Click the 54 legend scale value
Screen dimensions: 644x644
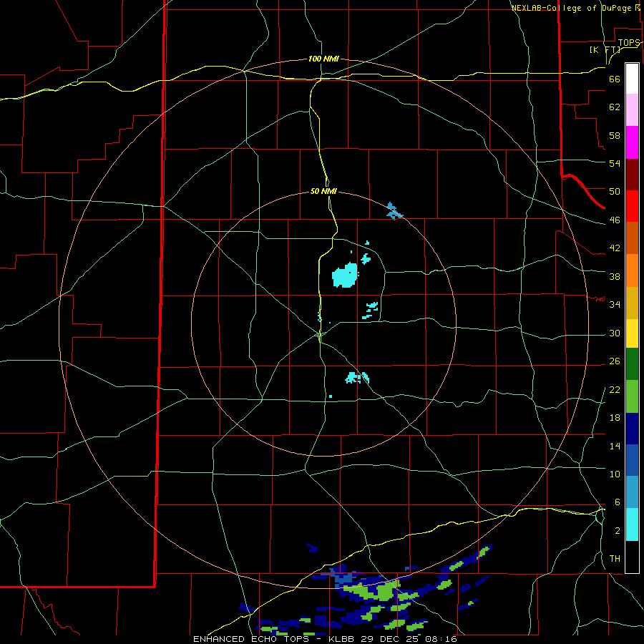615,163
